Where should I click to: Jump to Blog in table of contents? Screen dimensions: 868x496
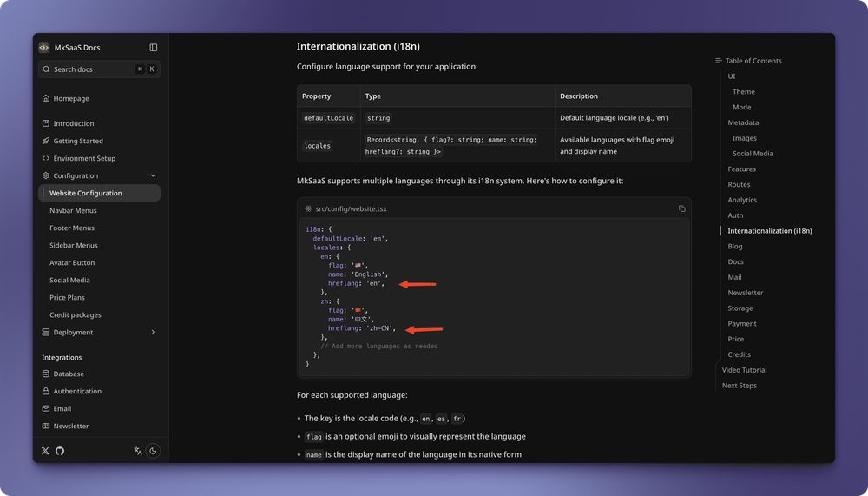(735, 247)
